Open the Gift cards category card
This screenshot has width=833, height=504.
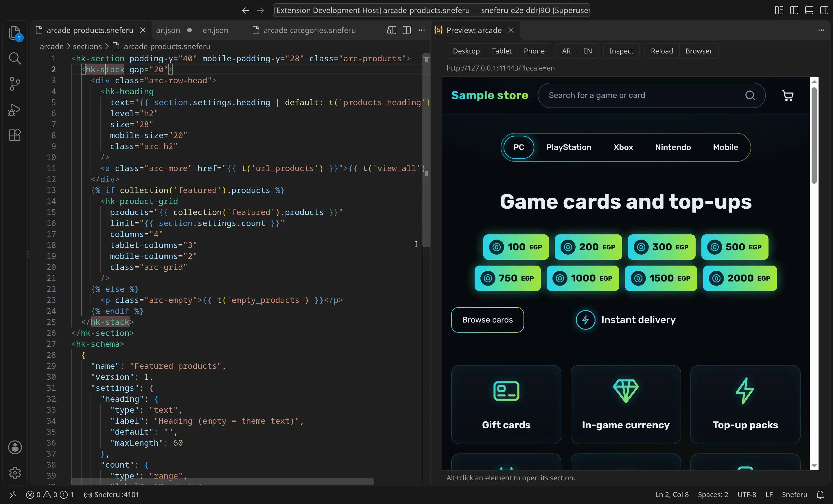(506, 404)
